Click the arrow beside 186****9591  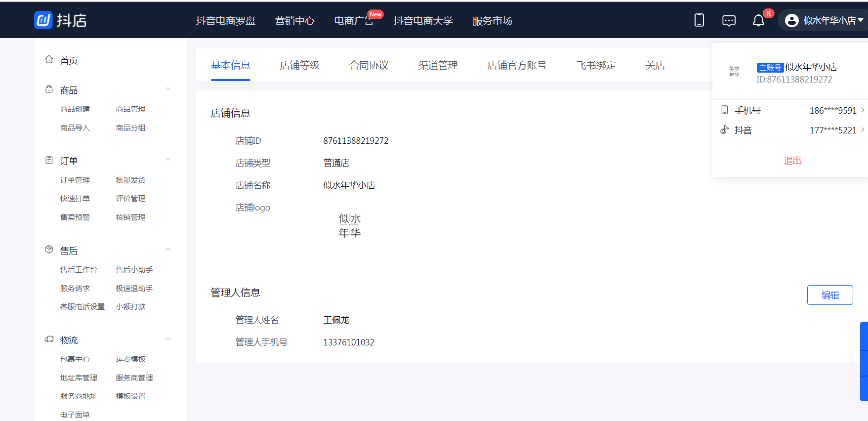click(x=863, y=110)
